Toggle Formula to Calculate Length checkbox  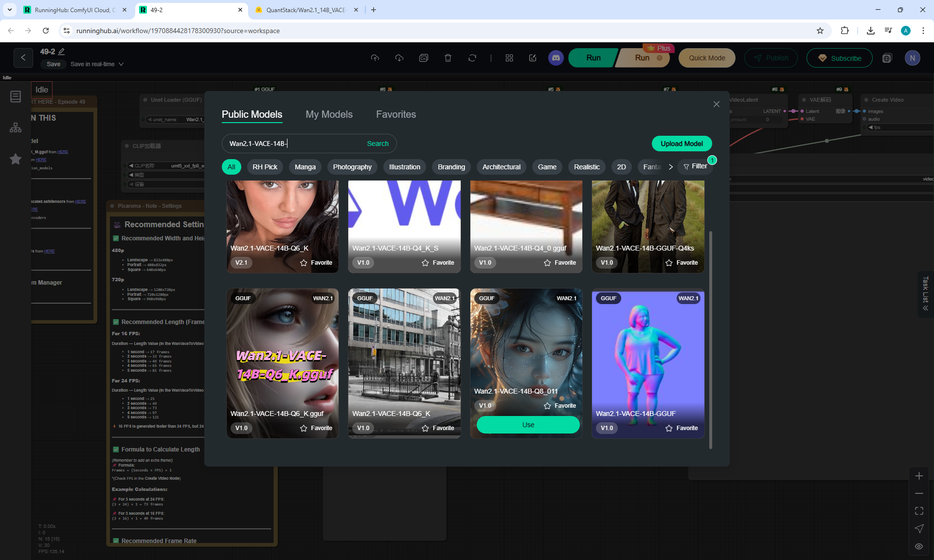coord(116,450)
